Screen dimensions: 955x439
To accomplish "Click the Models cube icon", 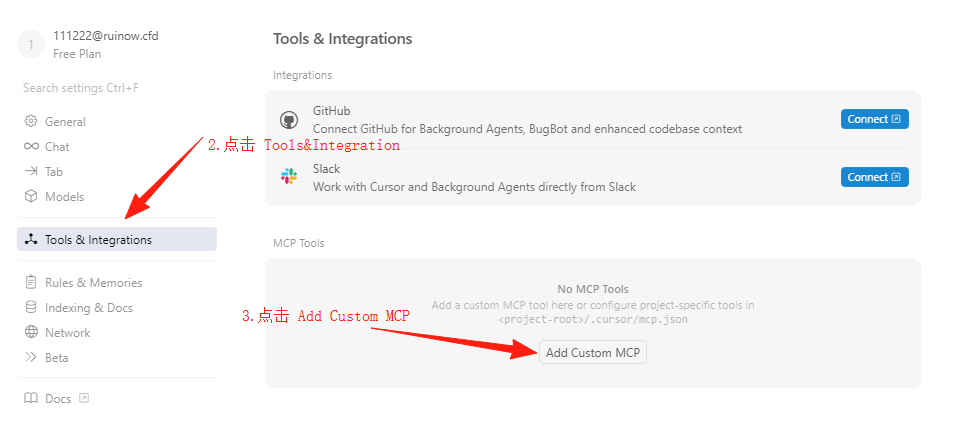I will (30, 196).
